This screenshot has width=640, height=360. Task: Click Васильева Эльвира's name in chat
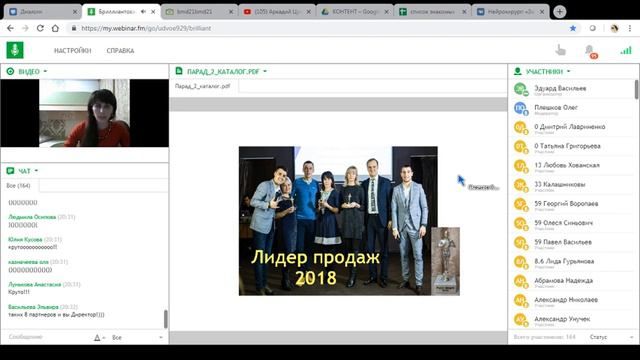tap(33, 307)
